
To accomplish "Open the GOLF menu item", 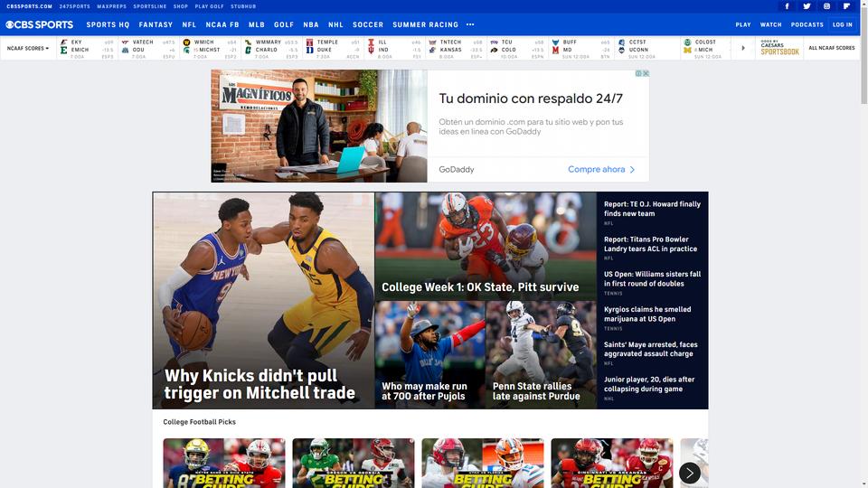I will (x=284, y=25).
